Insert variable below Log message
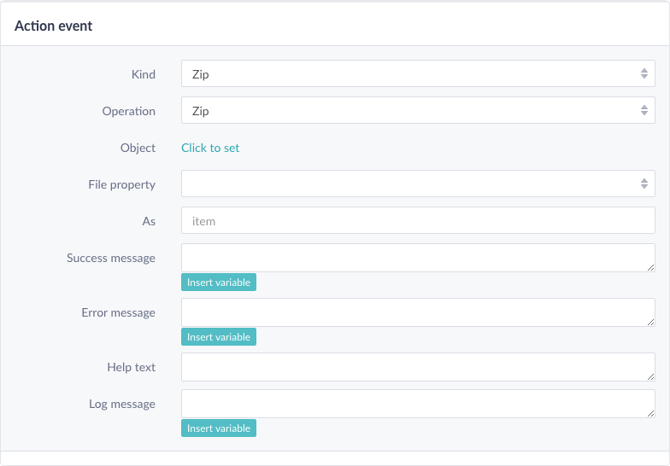Screen dimensions: 670x466 pos(218,428)
